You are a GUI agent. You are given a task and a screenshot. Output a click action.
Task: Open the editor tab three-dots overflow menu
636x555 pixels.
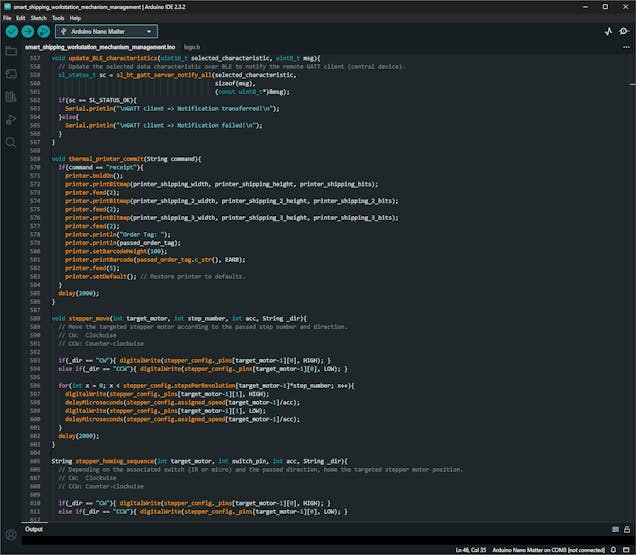point(625,47)
